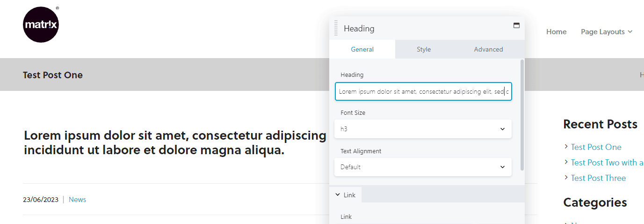Click the News category link

pos(77,200)
